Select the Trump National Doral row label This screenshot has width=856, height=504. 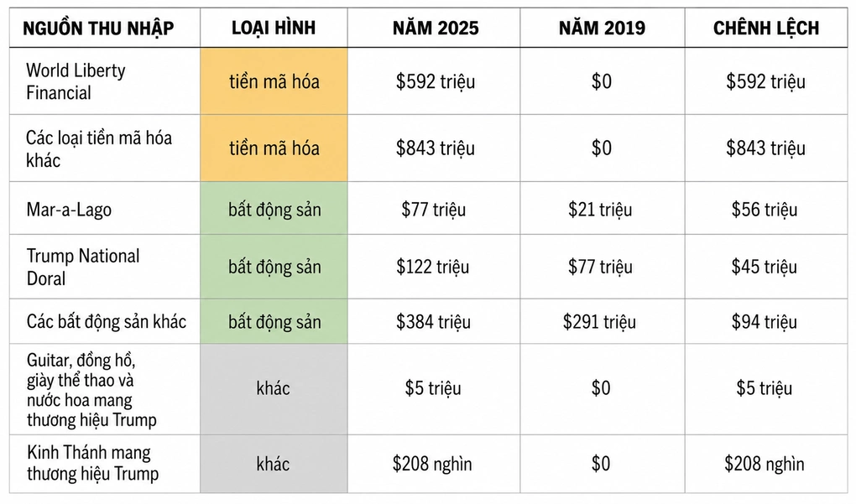[83, 267]
